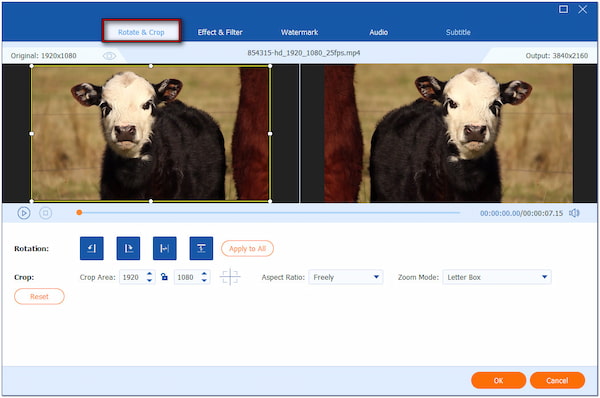Click the timecode 00:00:00.00/00:00:07.15

pos(522,213)
